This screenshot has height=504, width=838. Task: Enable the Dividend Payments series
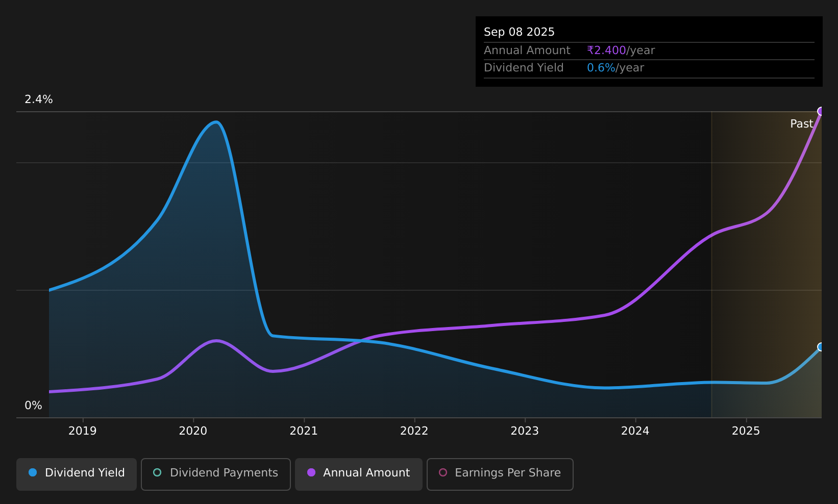(x=216, y=474)
